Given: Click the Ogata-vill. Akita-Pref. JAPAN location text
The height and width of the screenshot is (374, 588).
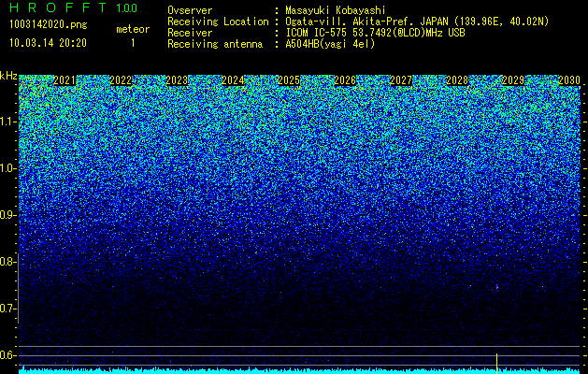Looking at the screenshot, I should click(x=417, y=22).
